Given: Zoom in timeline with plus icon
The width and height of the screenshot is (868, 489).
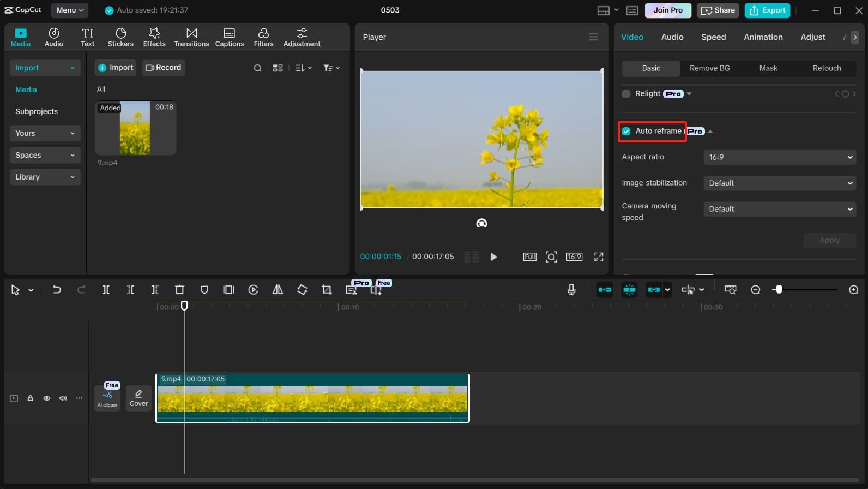Looking at the screenshot, I should pos(854,290).
